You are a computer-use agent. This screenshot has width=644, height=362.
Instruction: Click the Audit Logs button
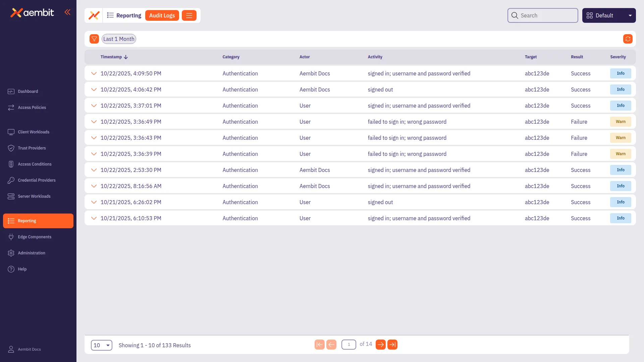162,15
